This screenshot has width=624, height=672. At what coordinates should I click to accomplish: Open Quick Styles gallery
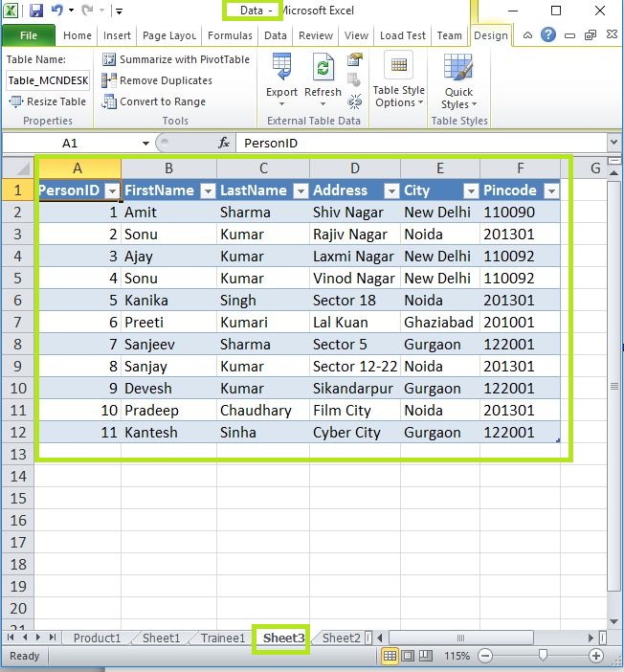458,81
